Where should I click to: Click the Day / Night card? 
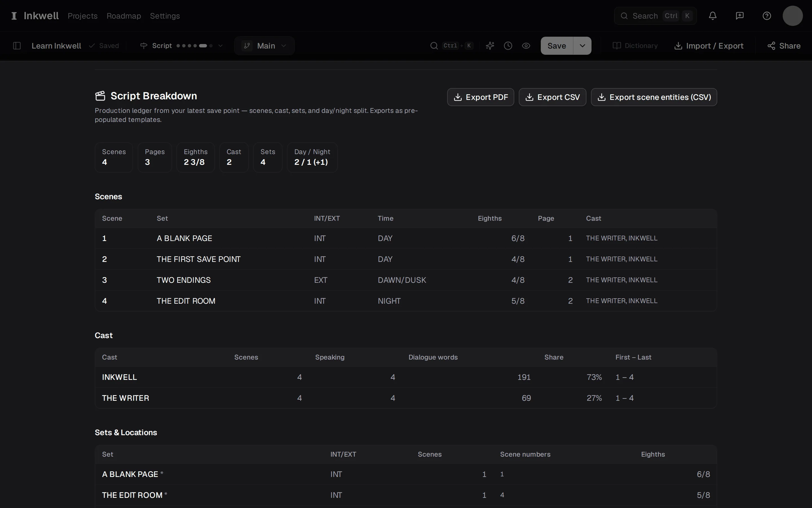click(312, 157)
